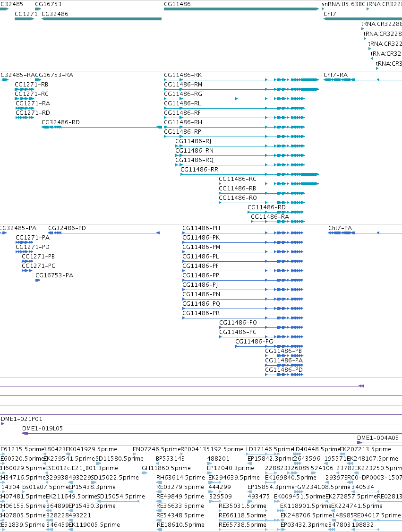
Task: Select protein label CG11486-PN
Action: 202,295
